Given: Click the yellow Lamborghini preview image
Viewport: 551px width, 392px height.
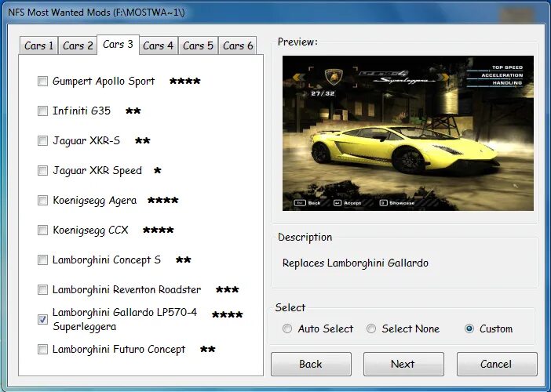Looking at the screenshot, I should click(407, 133).
